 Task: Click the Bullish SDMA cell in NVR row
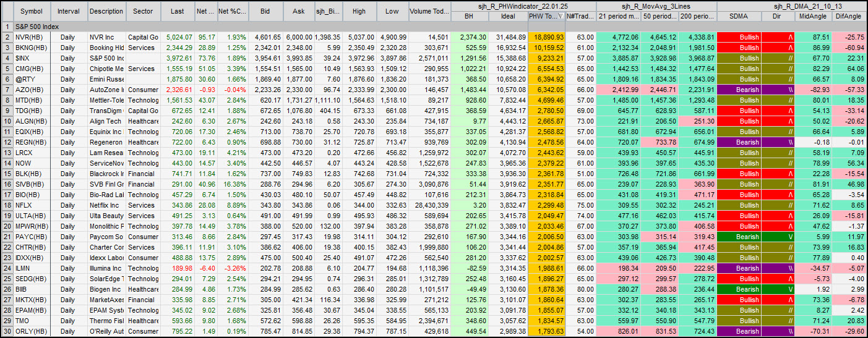tap(739, 37)
